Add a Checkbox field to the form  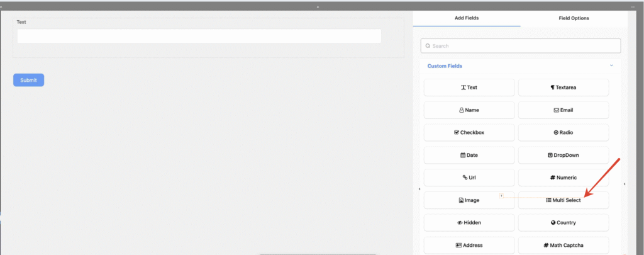pyautogui.click(x=469, y=133)
